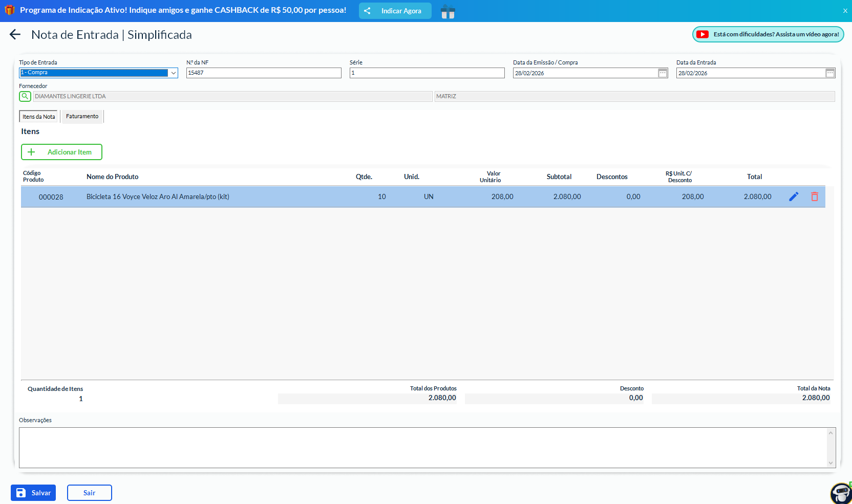The width and height of the screenshot is (852, 504).
Task: Open the supplier search magnifier icon
Action: coord(25,96)
